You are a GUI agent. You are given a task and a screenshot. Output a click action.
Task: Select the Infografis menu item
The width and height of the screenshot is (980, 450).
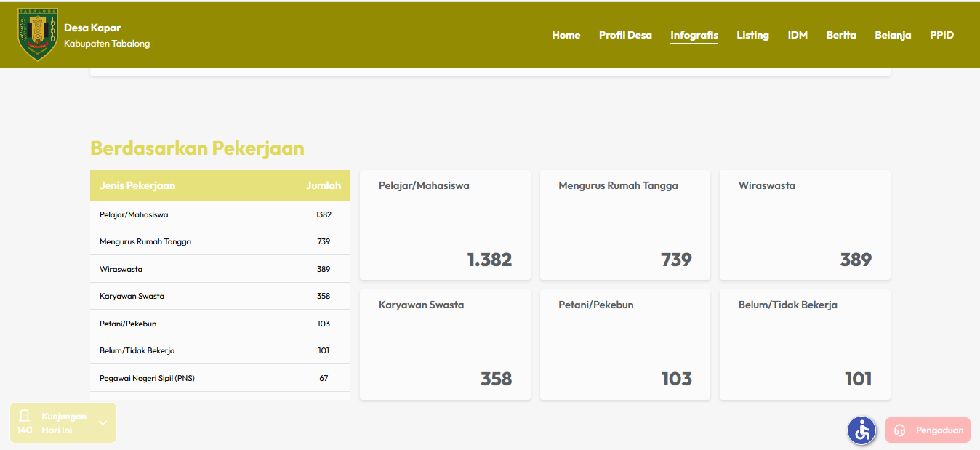694,35
